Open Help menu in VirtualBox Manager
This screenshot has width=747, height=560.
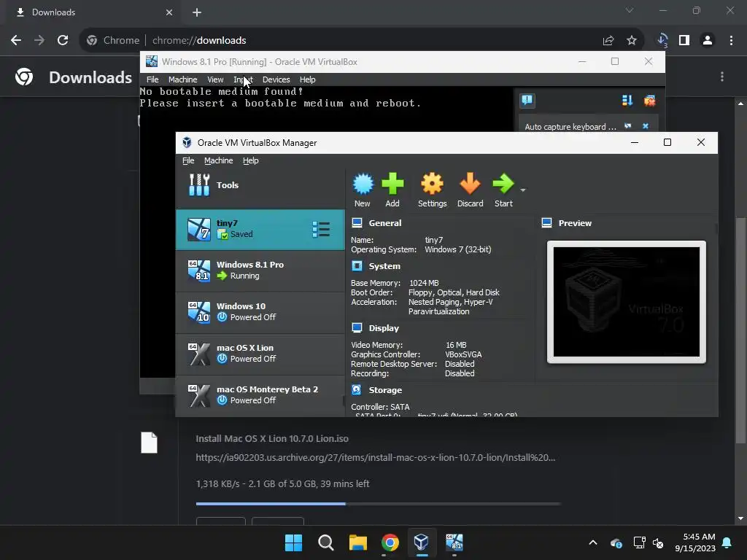251,160
